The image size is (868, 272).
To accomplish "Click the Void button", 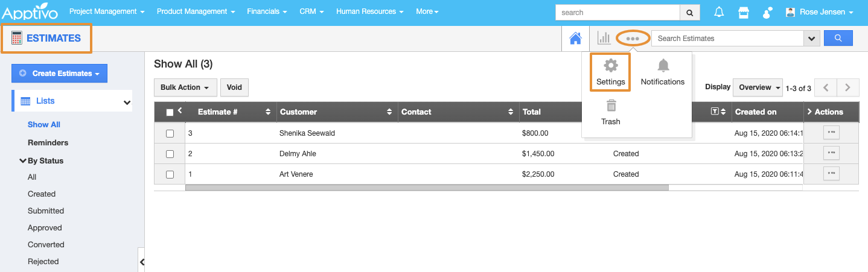I will click(234, 87).
